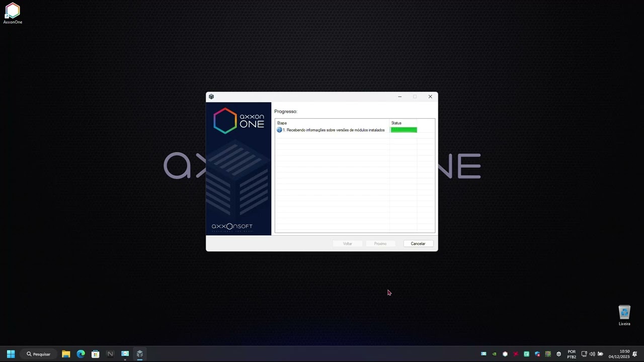Click the installer title bar cube icon

pyautogui.click(x=211, y=97)
